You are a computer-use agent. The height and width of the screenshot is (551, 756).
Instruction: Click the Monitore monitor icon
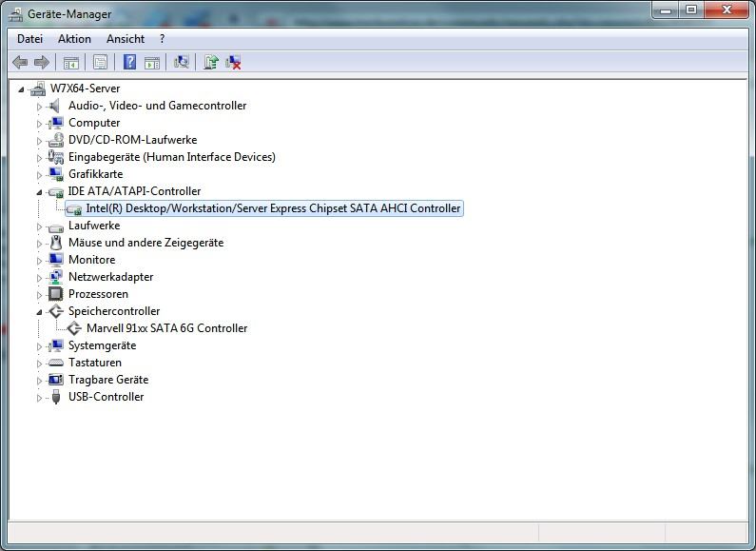pyautogui.click(x=56, y=260)
